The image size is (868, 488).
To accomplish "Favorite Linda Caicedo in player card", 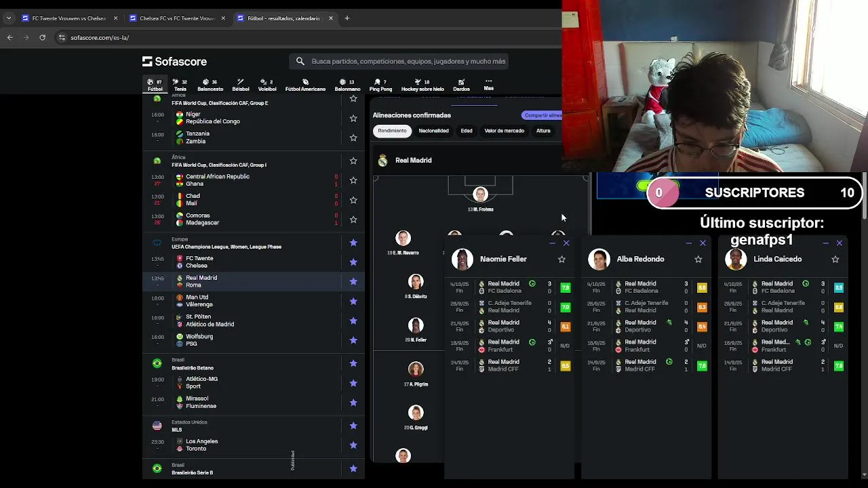I will [x=835, y=259].
